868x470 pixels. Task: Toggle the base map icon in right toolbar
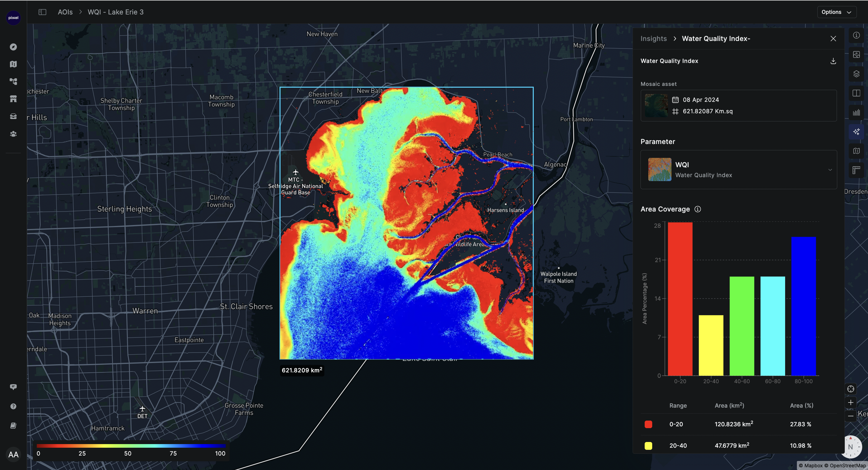point(856,151)
